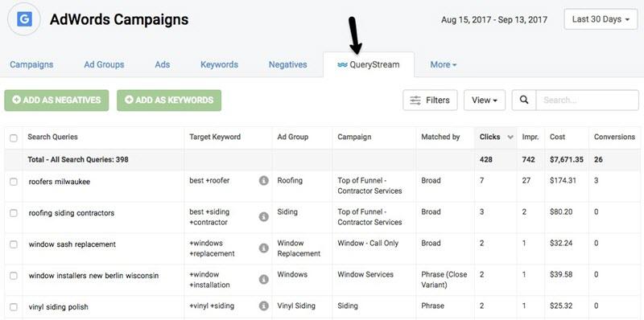
Task: Go to the Keywords tab
Action: [219, 65]
